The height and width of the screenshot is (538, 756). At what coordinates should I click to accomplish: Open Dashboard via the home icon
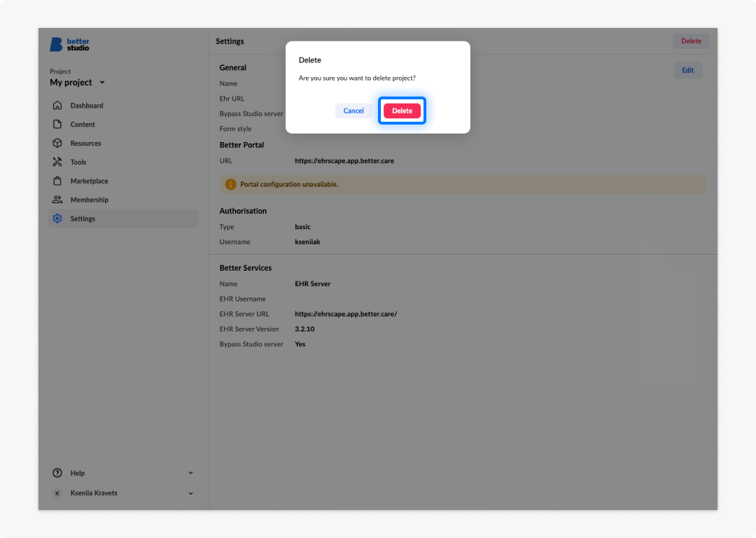(x=57, y=105)
